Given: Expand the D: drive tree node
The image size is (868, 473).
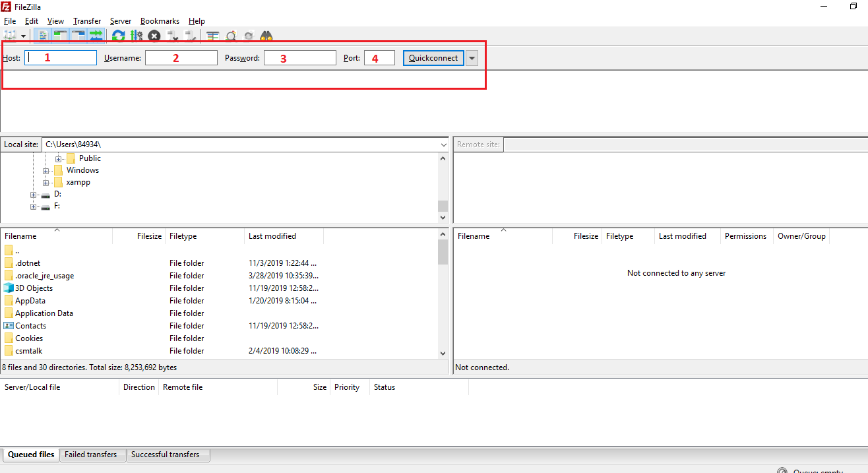Looking at the screenshot, I should pyautogui.click(x=34, y=195).
